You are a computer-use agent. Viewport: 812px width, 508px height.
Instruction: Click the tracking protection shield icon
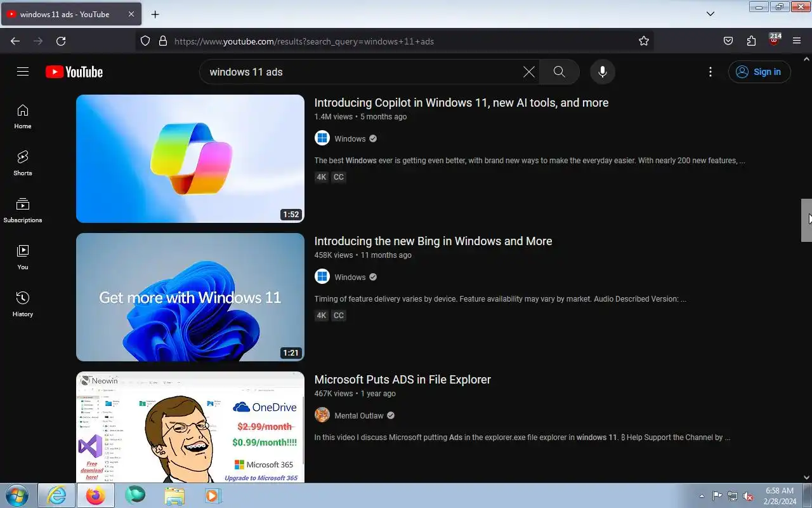(x=145, y=41)
